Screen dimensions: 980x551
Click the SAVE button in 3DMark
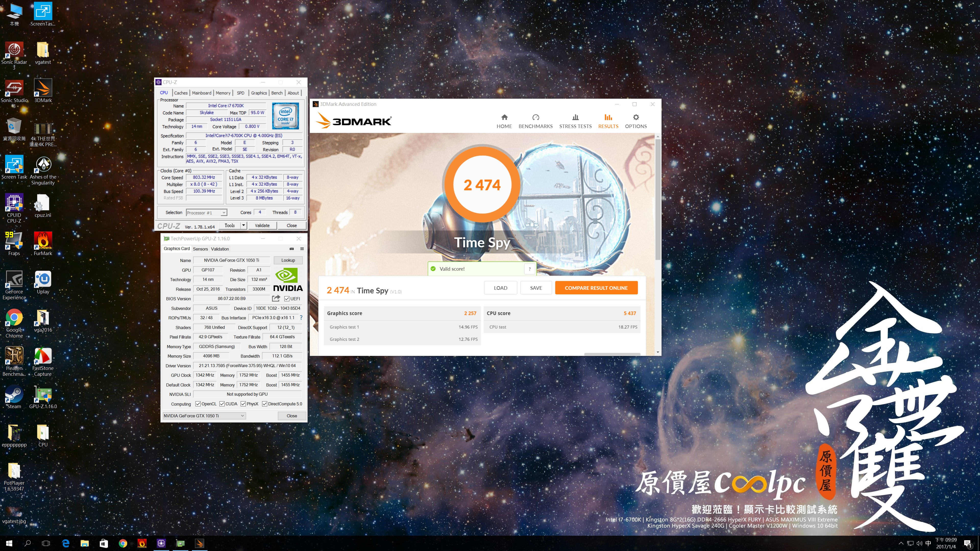click(536, 288)
